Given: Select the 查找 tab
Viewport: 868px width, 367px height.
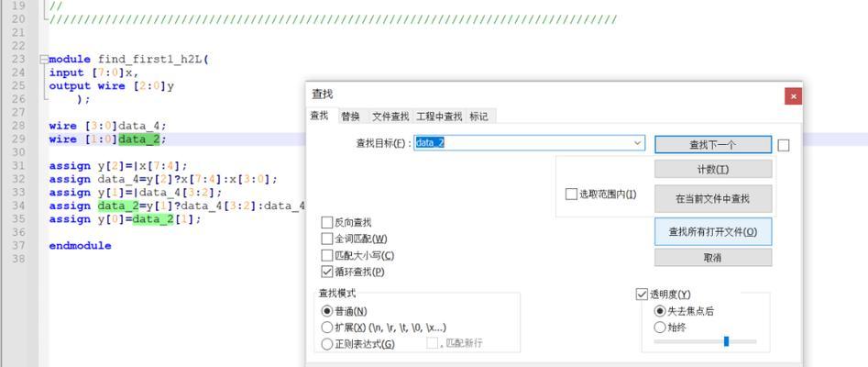Looking at the screenshot, I should tap(319, 116).
